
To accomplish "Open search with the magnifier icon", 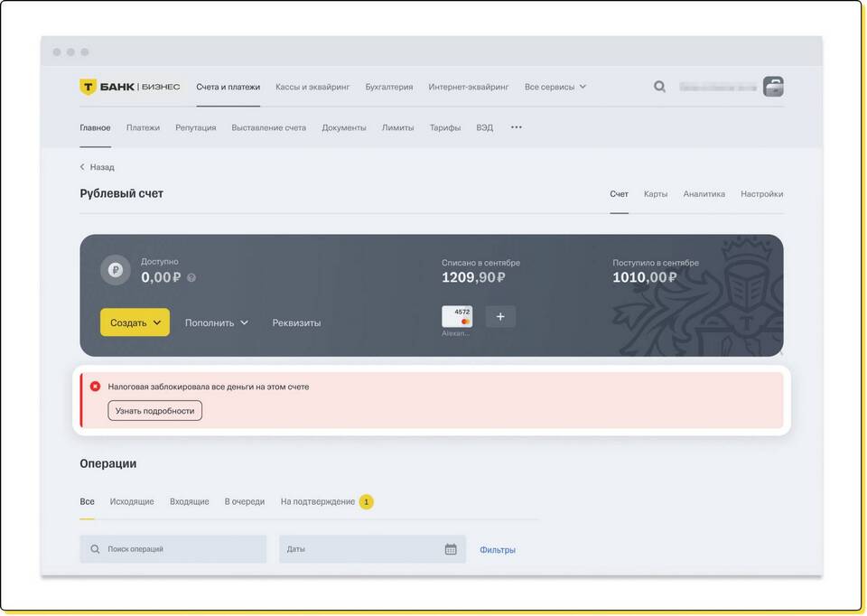I will [659, 87].
